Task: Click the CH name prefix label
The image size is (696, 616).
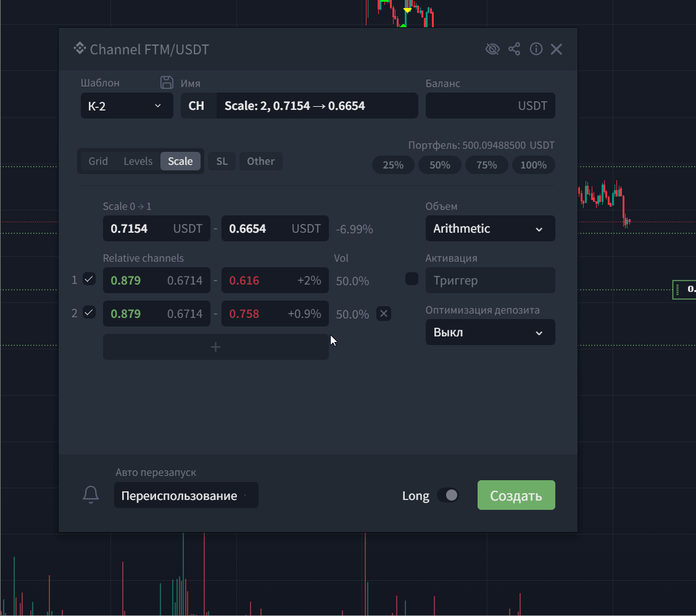Action: [196, 106]
